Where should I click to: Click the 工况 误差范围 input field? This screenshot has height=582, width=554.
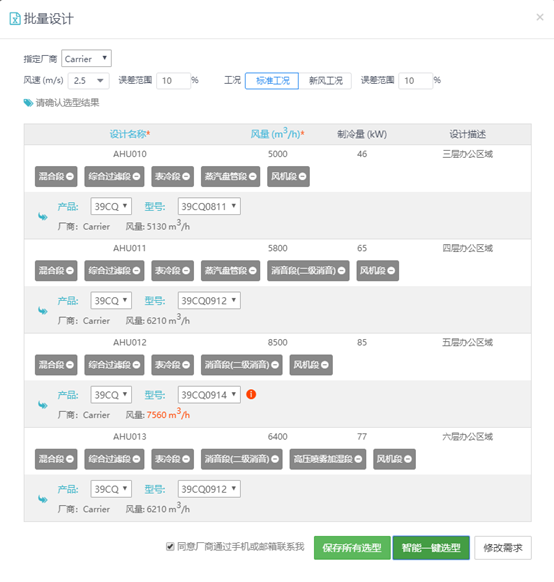[416, 81]
